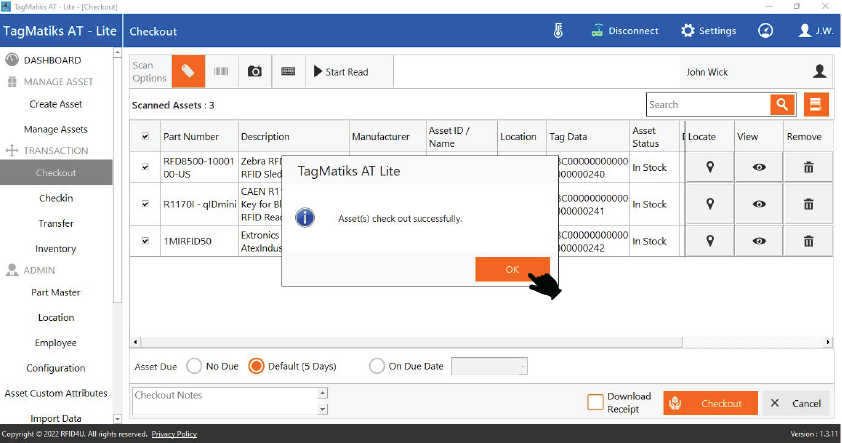Click the orange search magnifier icon
The height and width of the screenshot is (443, 842).
coord(782,104)
